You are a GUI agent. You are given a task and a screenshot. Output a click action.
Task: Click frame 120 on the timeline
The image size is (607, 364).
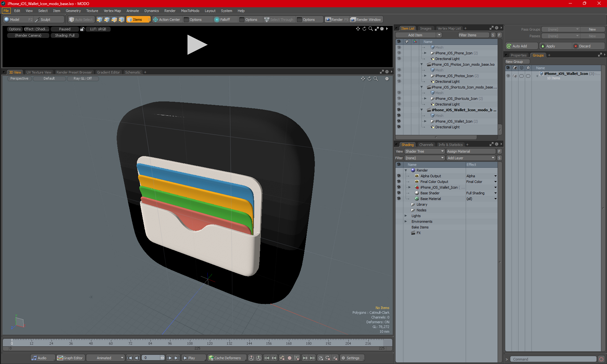210,341
